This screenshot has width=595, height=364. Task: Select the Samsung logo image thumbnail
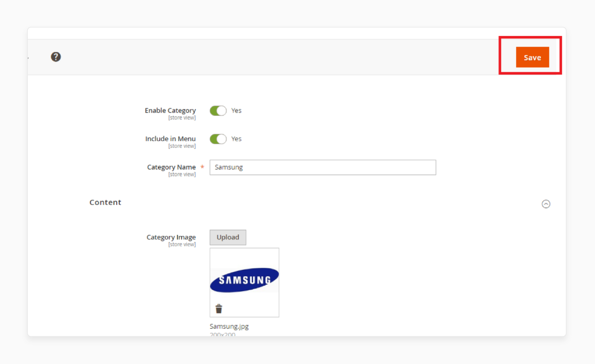(x=244, y=280)
